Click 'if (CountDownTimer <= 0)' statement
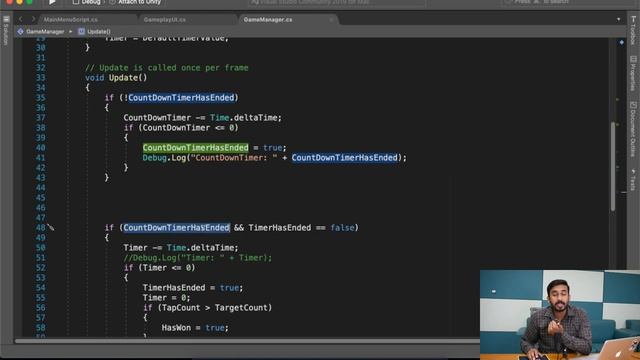This screenshot has width=640, height=360. click(x=181, y=127)
